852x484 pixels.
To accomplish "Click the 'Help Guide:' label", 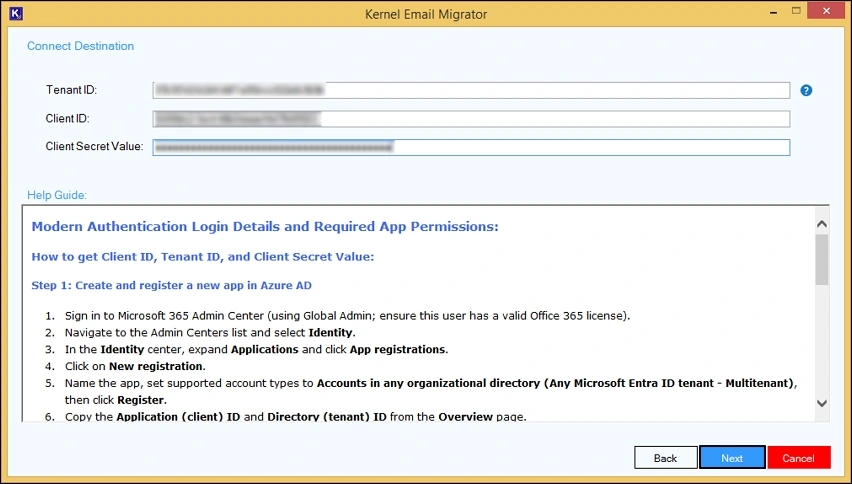I will pyautogui.click(x=57, y=195).
